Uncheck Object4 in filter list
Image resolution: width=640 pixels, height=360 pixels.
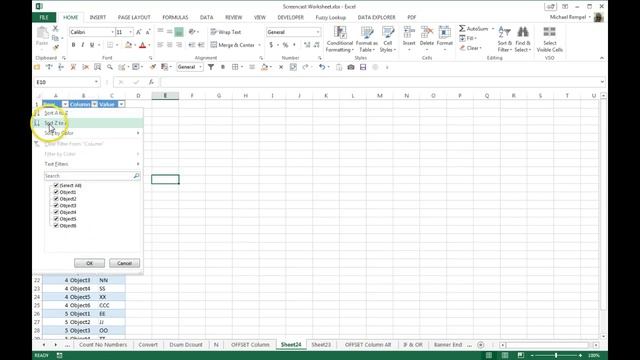(x=56, y=212)
